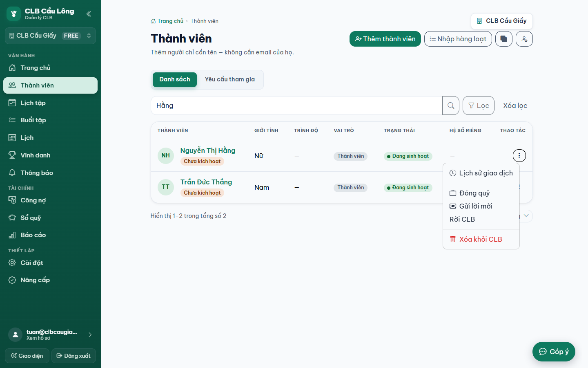The image size is (588, 368).
Task: Open Vinh danh trophy page
Action: point(50,155)
